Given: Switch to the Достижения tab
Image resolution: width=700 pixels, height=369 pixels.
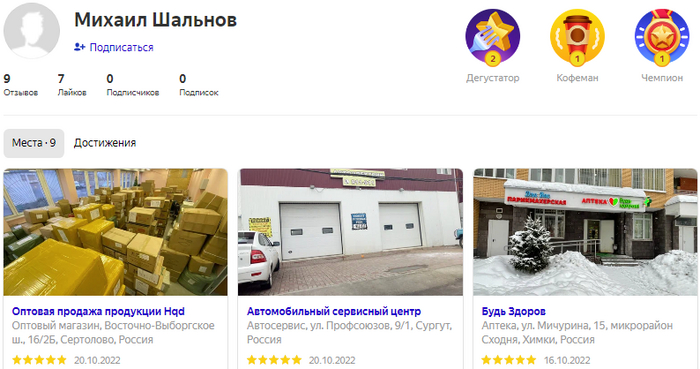Looking at the screenshot, I should [x=105, y=143].
